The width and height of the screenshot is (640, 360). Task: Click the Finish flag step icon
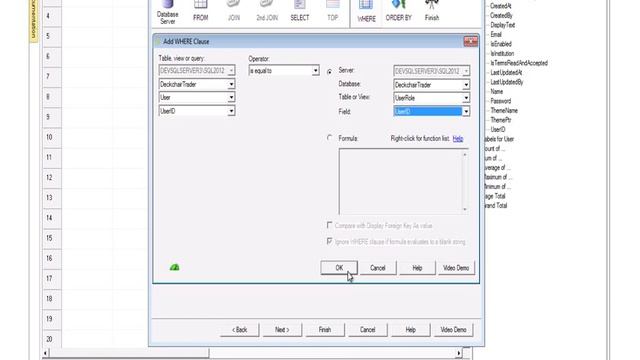pyautogui.click(x=431, y=11)
